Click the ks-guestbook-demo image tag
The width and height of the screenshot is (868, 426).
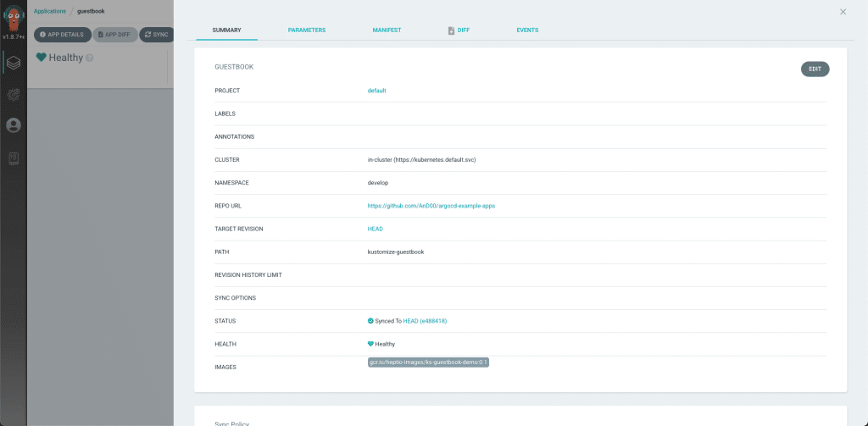(428, 362)
